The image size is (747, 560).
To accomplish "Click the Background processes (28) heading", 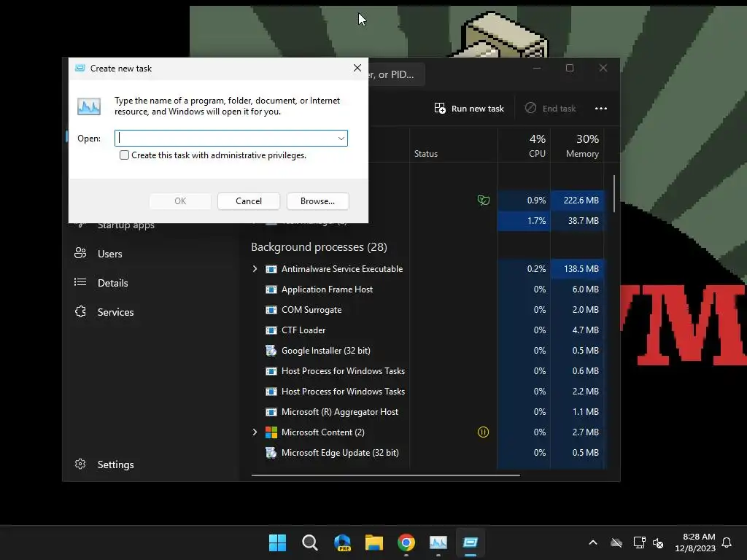I will 319,247.
